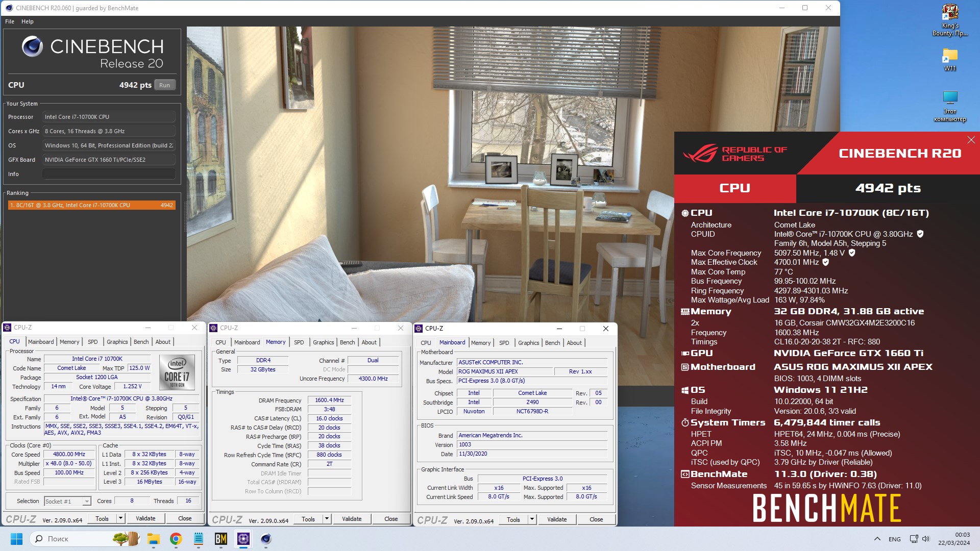980x551 pixels.
Task: Run the Cinebench CPU benchmark
Action: click(x=164, y=85)
